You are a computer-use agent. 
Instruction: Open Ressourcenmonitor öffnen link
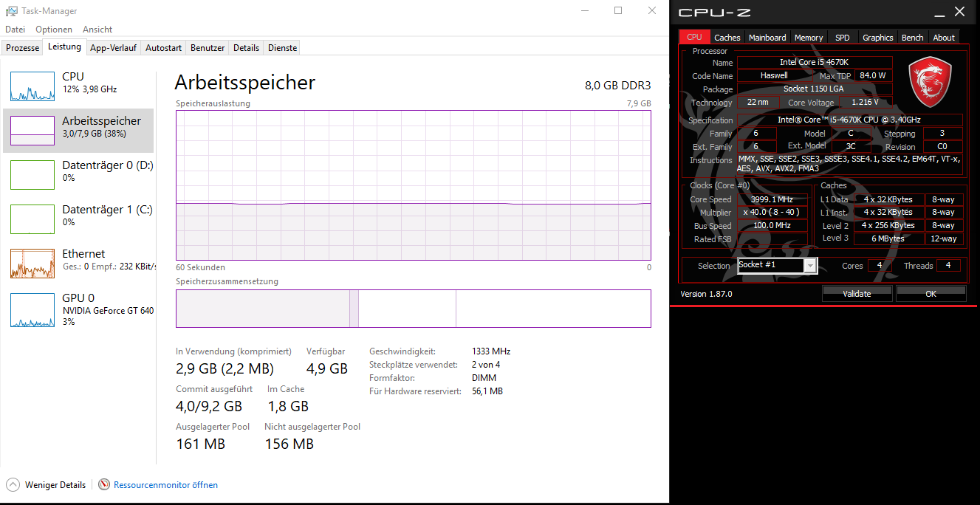point(165,485)
